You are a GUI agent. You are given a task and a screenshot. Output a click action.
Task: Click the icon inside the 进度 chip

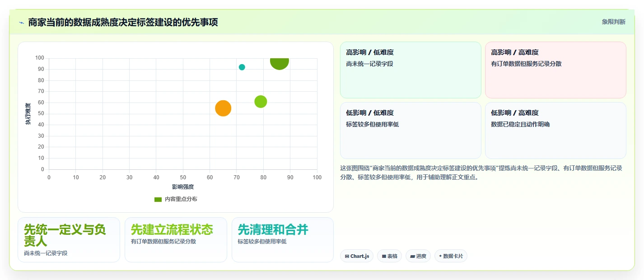[x=412, y=257]
